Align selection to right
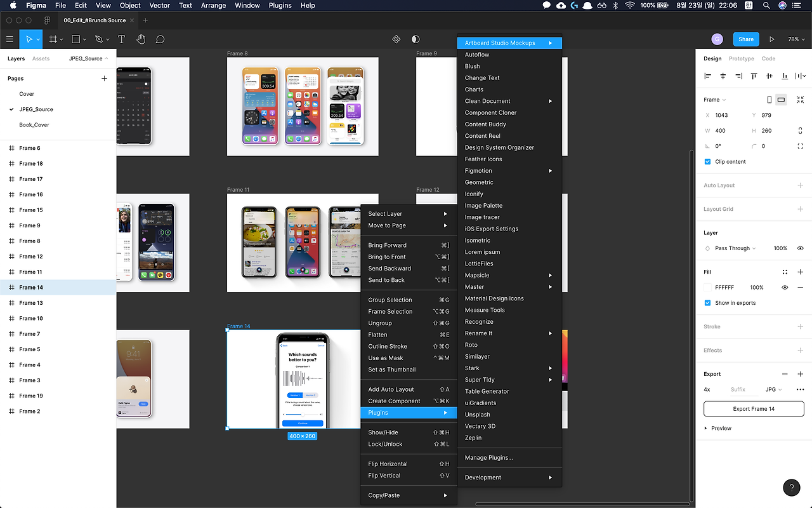 pyautogui.click(x=738, y=76)
